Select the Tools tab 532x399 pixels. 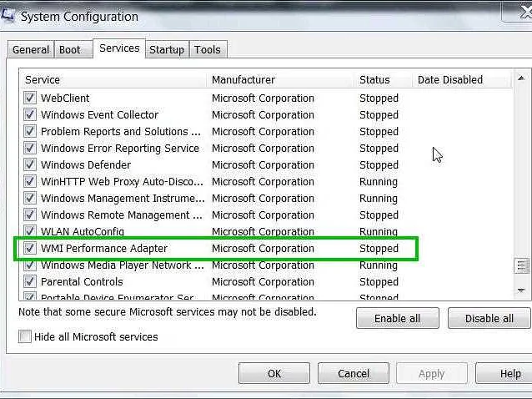[208, 50]
